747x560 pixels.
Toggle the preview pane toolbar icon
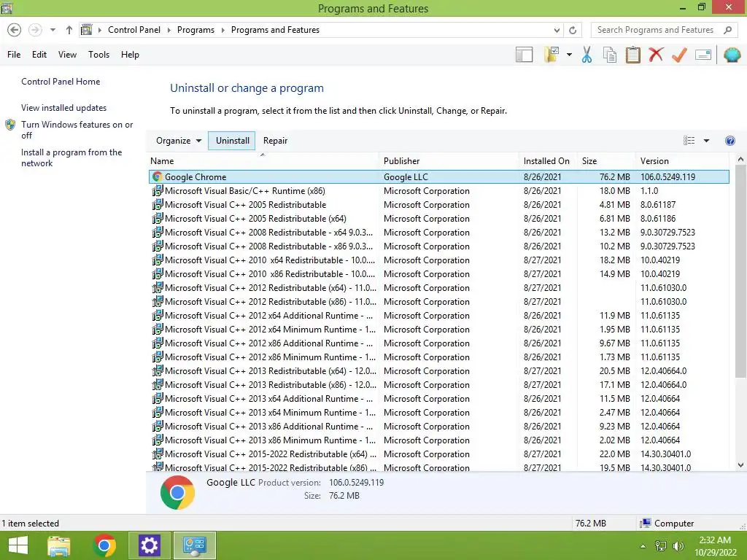click(524, 55)
